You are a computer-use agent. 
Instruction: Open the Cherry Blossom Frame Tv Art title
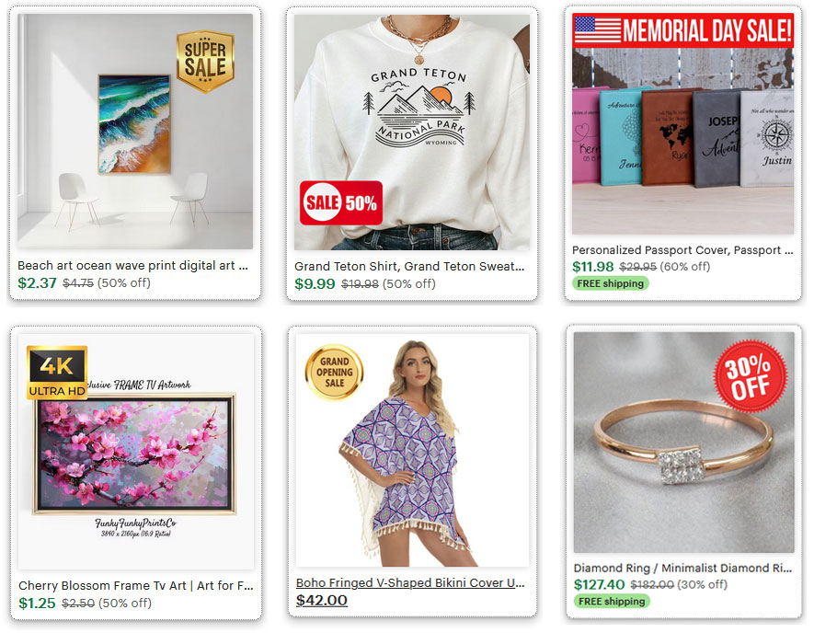tap(136, 586)
